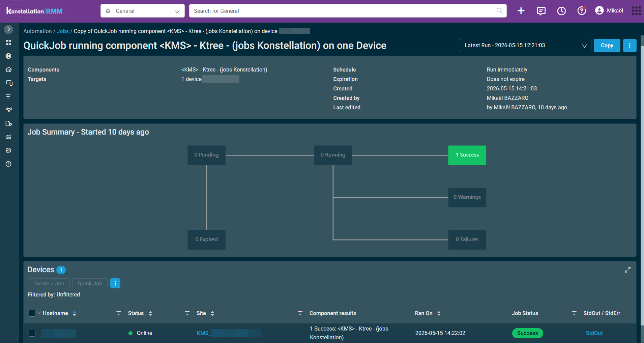
Task: Expand the Devices panel to full screen
Action: (x=627, y=270)
